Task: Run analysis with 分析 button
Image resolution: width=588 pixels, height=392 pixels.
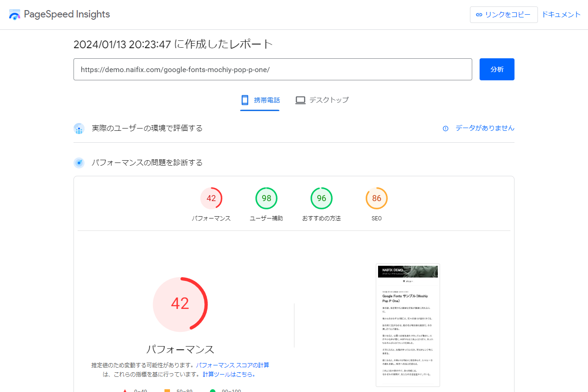Action: (x=497, y=69)
